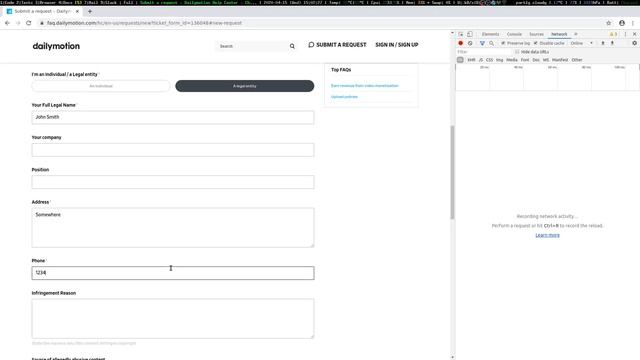The width and height of the screenshot is (640, 360).
Task: Click the DevTools network Filter box
Action: [x=484, y=52]
